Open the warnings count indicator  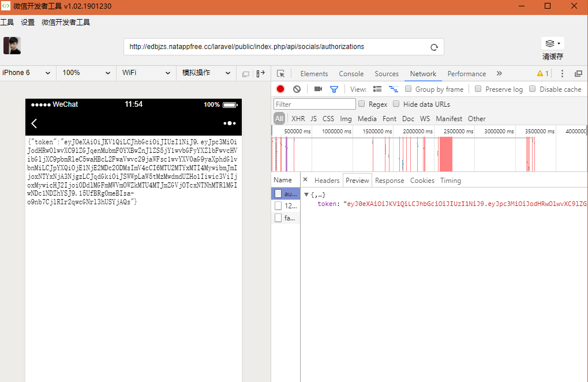click(542, 73)
